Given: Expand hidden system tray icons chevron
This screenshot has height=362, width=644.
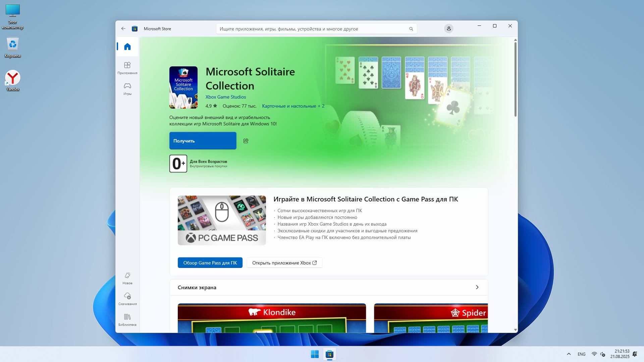Looking at the screenshot, I should [x=569, y=354].
